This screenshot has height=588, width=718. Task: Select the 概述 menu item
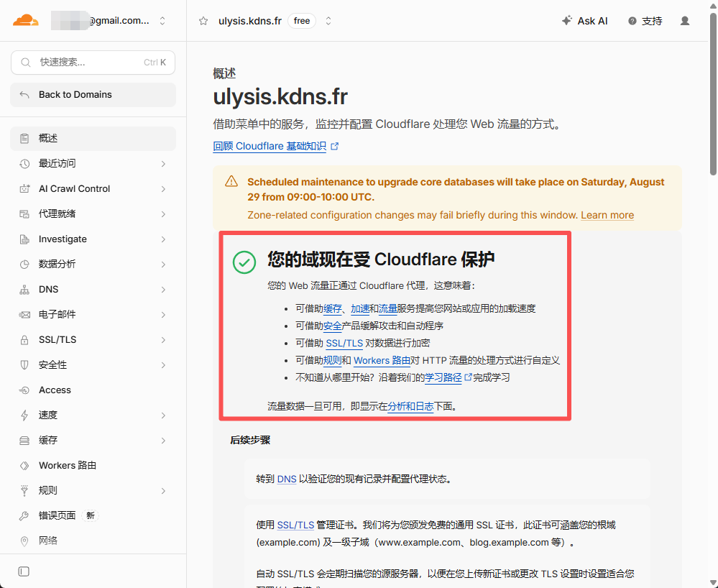point(93,138)
